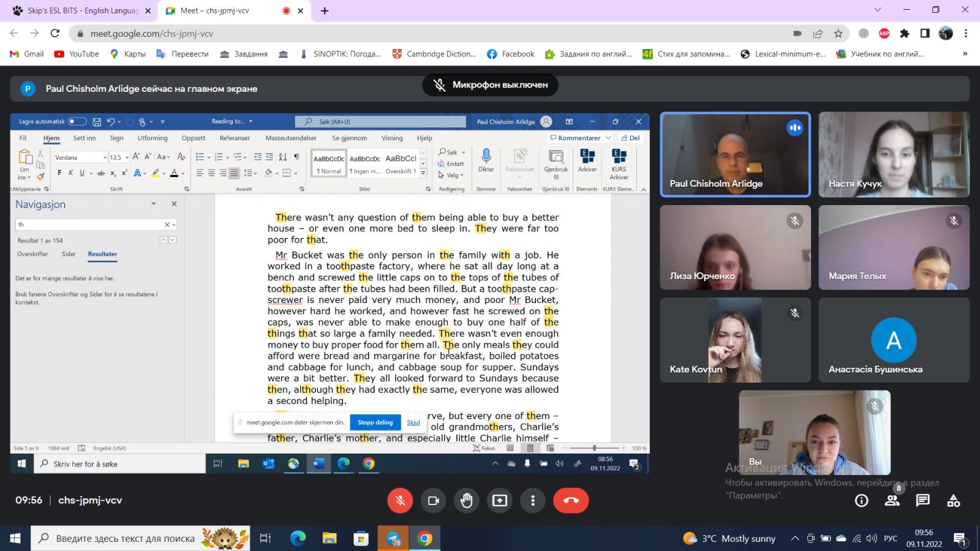
Task: Raise hand in the Meet call
Action: [467, 501]
